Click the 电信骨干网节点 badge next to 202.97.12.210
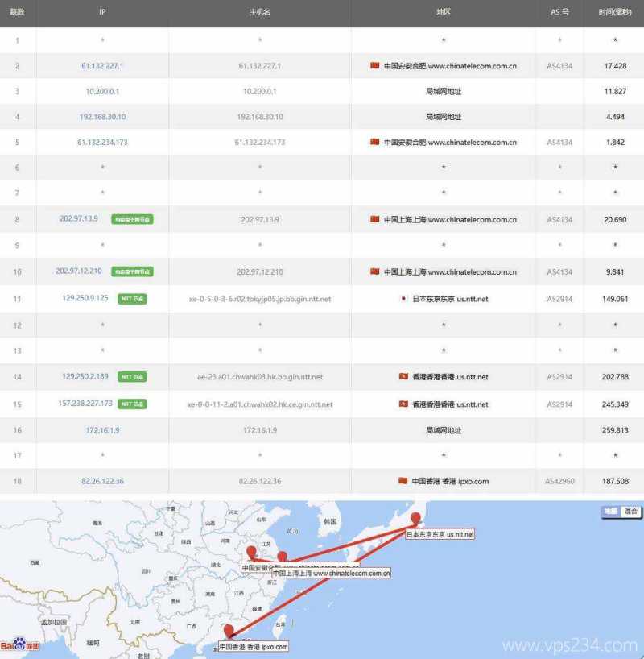The width and height of the screenshot is (644, 659). pyautogui.click(x=131, y=271)
